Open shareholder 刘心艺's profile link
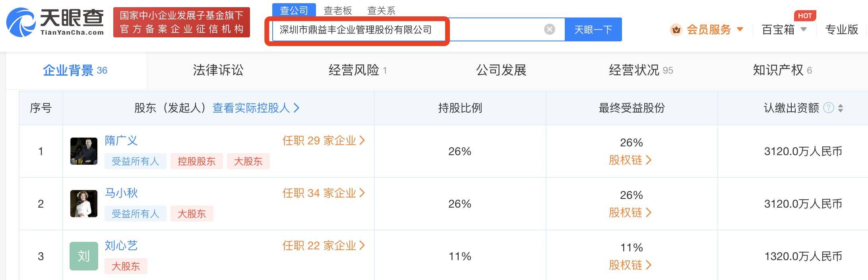This screenshot has width=868, height=280. tap(121, 245)
